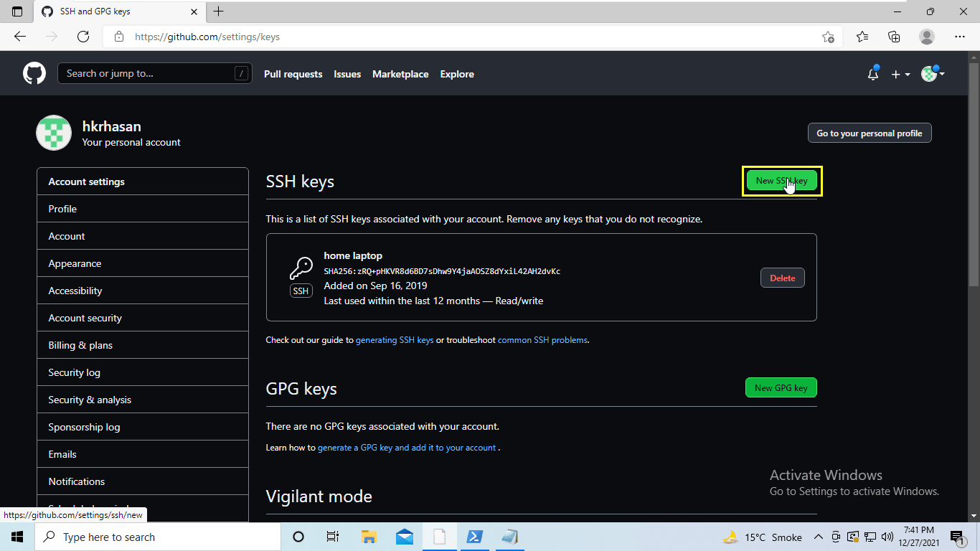Select Account security in the sidebar
Viewport: 980px width, 551px height.
point(143,318)
